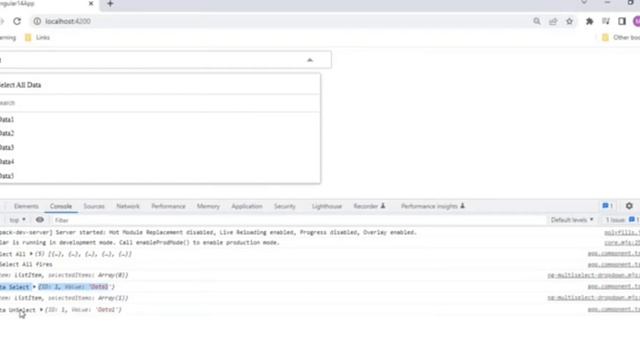This screenshot has height=360, width=640.
Task: Switch to the Lighthouse DevTools tab
Action: pos(327,206)
